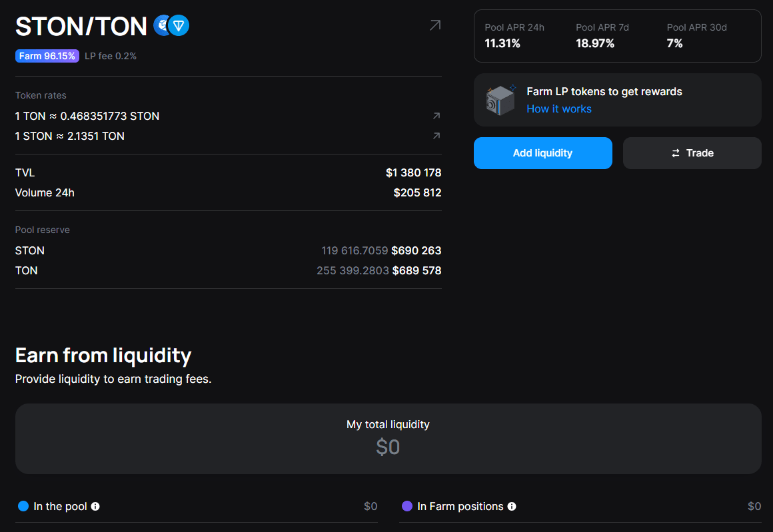This screenshot has height=532, width=773.
Task: Click the My total liquidity card
Action: click(x=388, y=438)
